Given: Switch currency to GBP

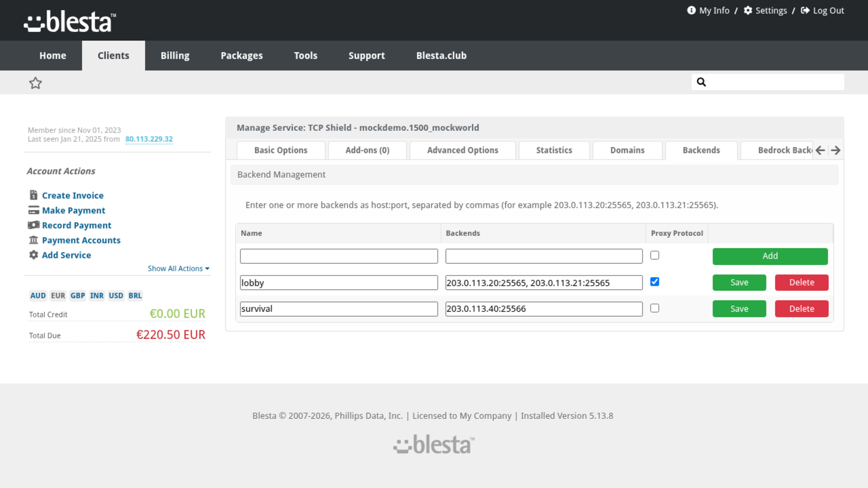Looking at the screenshot, I should point(78,296).
